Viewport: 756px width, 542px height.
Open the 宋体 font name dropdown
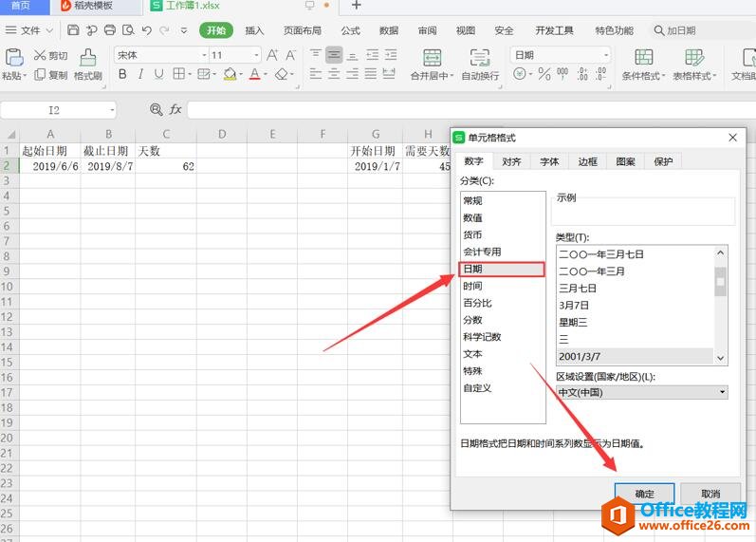[205, 55]
